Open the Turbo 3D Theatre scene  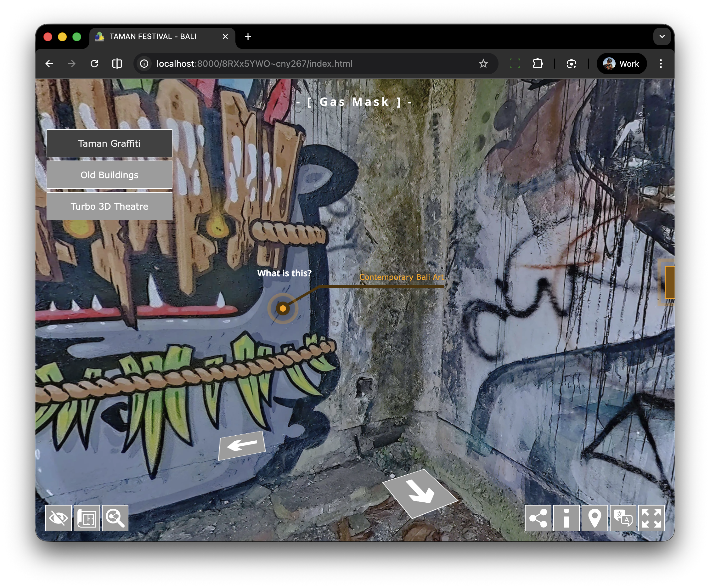(109, 206)
